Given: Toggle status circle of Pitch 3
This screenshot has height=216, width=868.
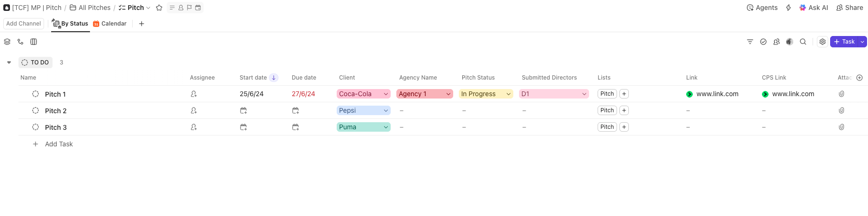Looking at the screenshot, I should 36,127.
